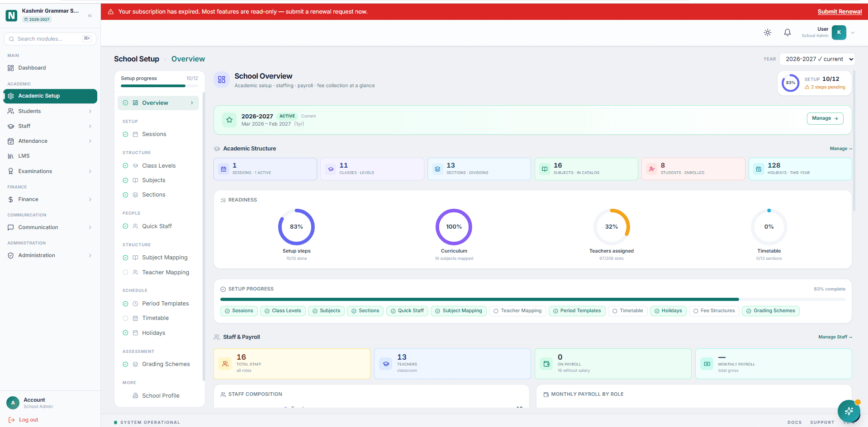Click the Sessions card calendar icon
868x427 pixels.
[x=223, y=169]
